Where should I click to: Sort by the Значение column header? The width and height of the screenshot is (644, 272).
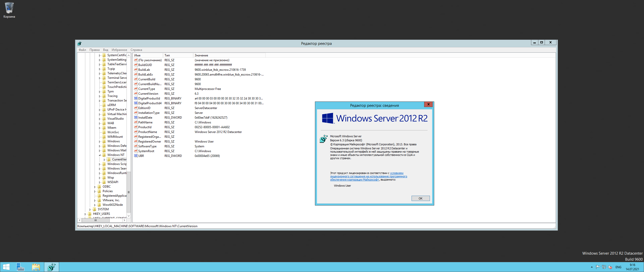[x=229, y=55]
